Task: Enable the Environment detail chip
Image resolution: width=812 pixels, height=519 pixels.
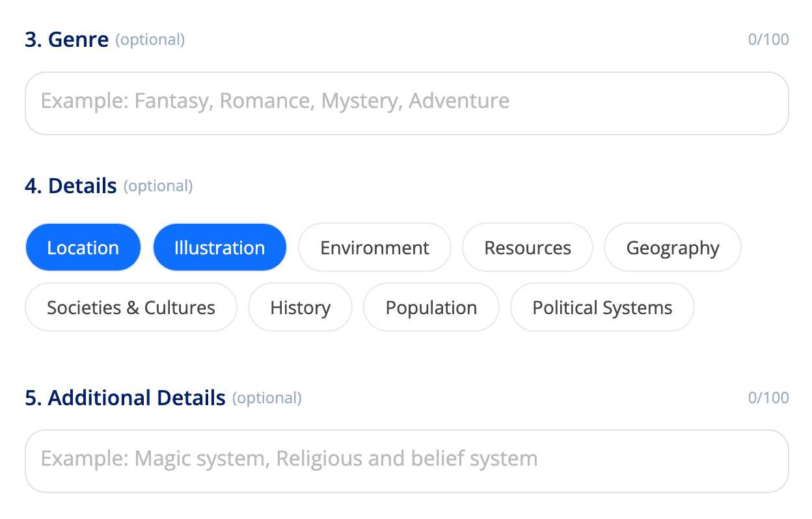Action: click(x=375, y=247)
